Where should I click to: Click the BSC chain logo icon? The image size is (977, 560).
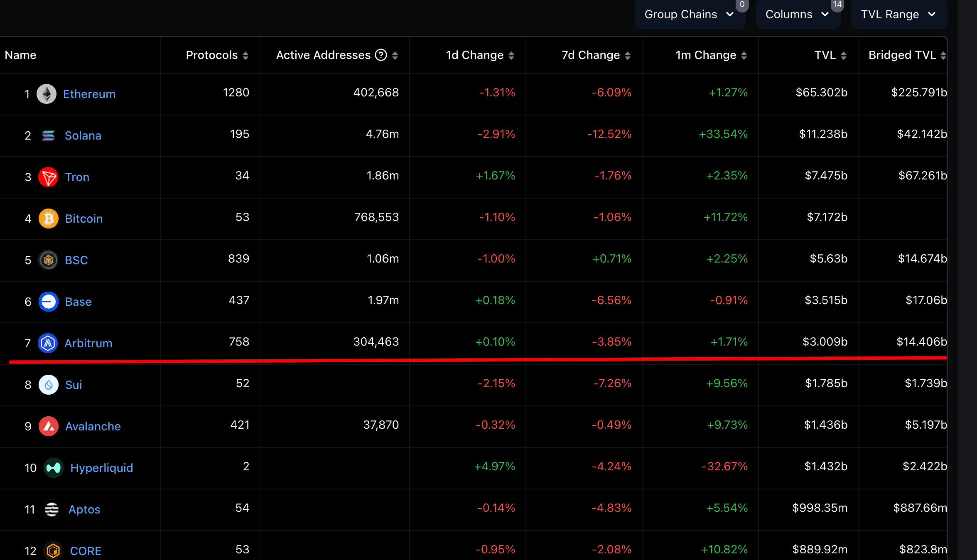click(48, 260)
